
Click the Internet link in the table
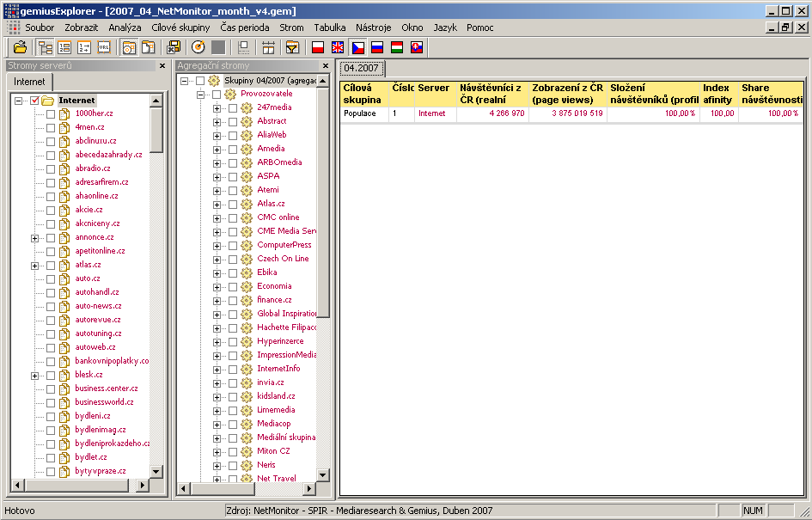coord(432,113)
